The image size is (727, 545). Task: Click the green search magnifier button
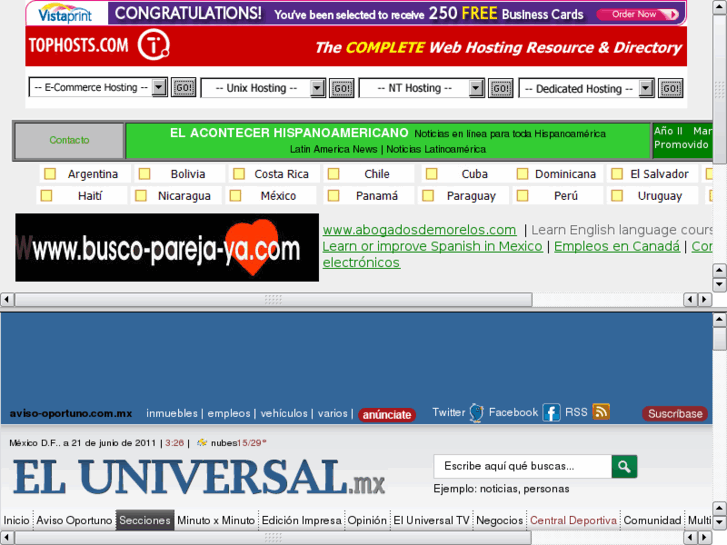(624, 466)
